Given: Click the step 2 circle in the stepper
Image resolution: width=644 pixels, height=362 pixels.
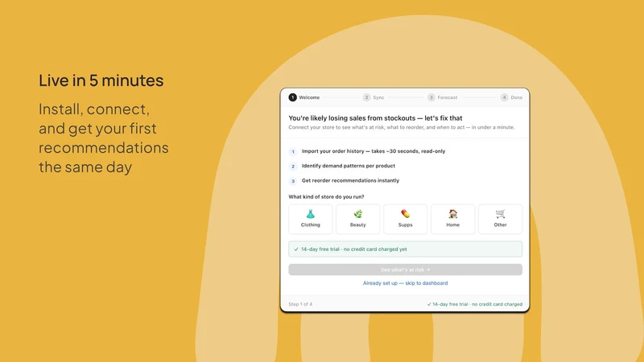Looking at the screenshot, I should 366,97.
